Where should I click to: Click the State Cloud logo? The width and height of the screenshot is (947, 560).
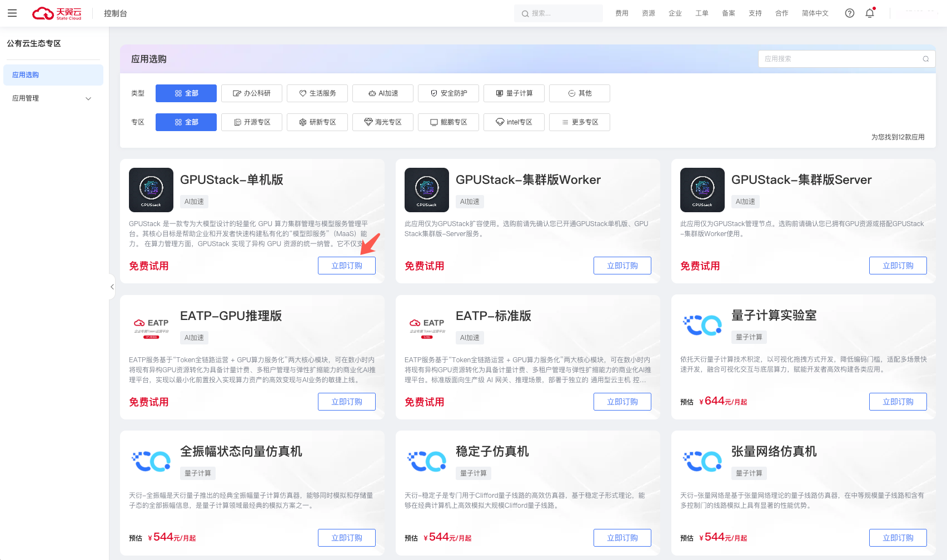pyautogui.click(x=57, y=13)
